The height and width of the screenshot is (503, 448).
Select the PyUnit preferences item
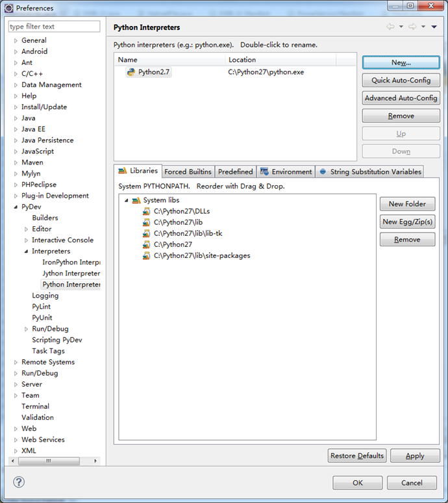[42, 318]
